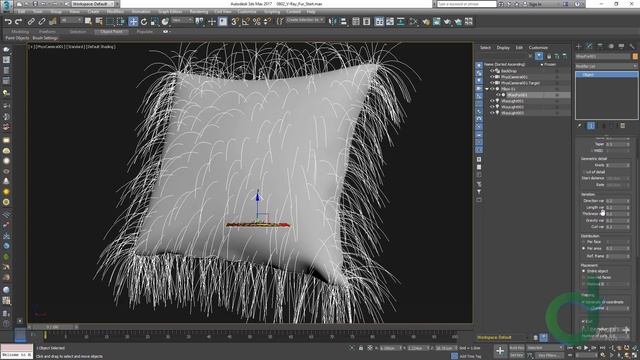Switch to the Motion command panel tab
Image resolution: width=640 pixels, height=360 pixels.
point(611,47)
